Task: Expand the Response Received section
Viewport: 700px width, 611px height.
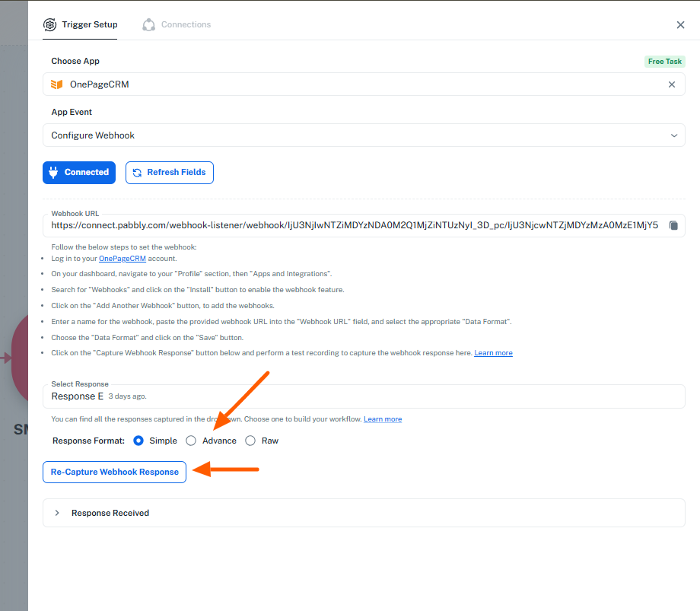Action: tap(58, 513)
